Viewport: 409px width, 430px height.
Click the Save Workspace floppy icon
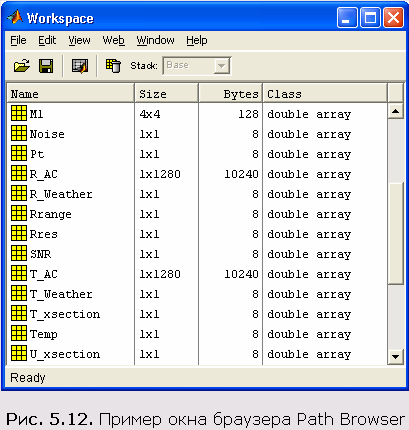(x=46, y=66)
